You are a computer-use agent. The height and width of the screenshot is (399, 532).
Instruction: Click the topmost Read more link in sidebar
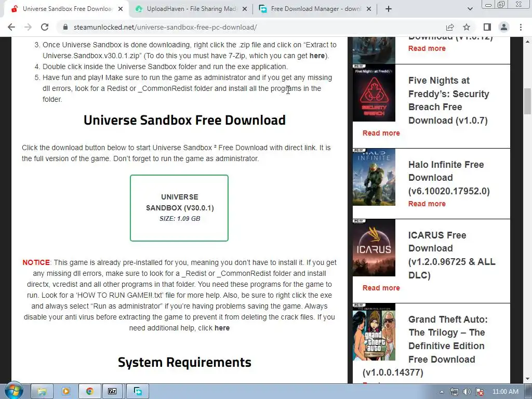(x=427, y=48)
